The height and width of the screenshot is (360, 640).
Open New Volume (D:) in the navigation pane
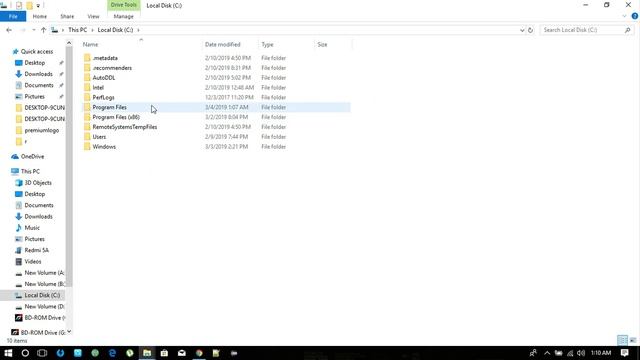44,307
